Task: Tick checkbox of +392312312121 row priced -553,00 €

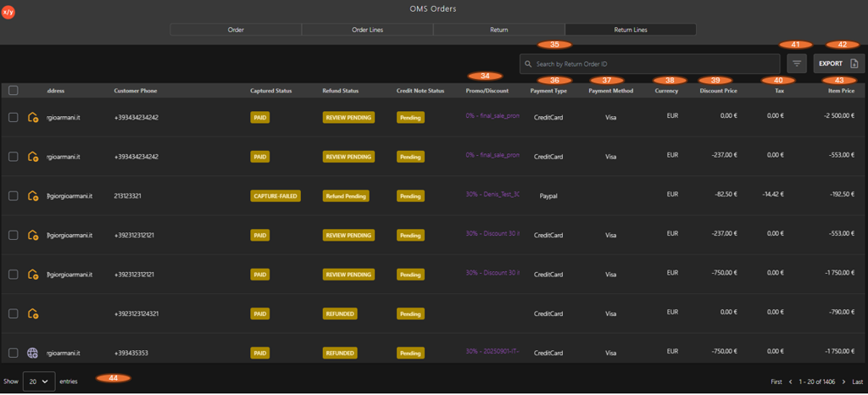Action: coord(14,235)
